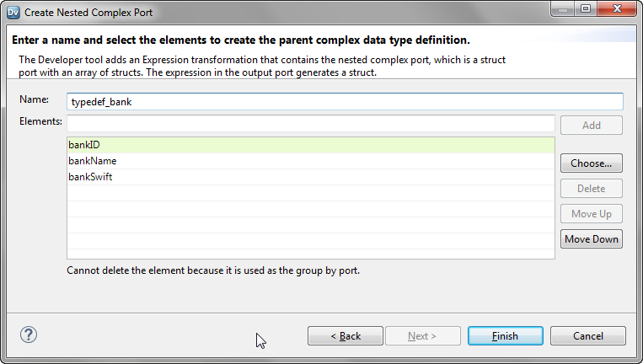Click the Move Up button
643x364 pixels.
click(591, 214)
